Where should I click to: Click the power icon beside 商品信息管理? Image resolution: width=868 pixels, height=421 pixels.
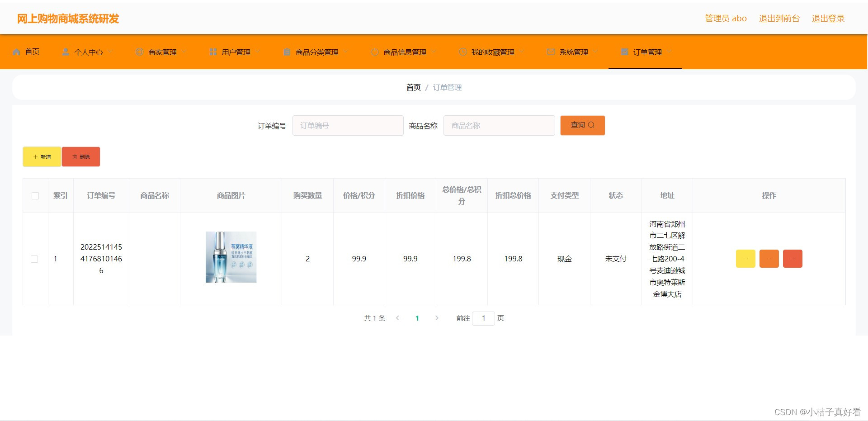coord(375,52)
